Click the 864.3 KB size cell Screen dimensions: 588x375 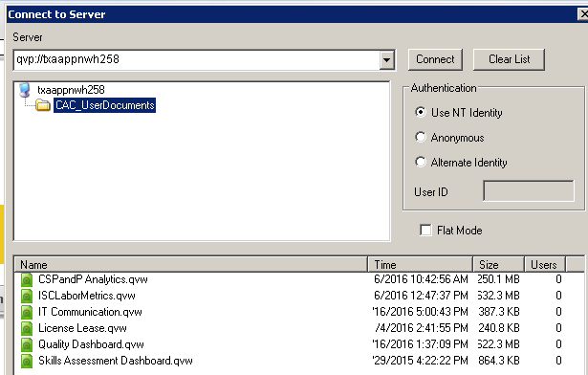(499, 361)
